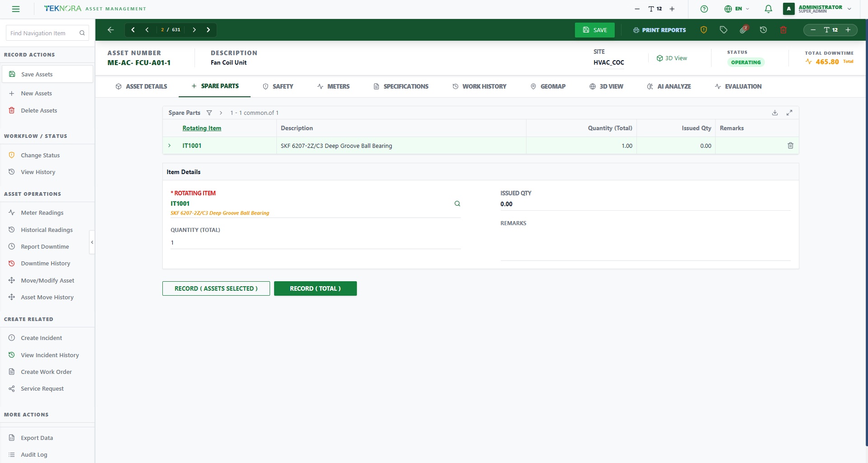Open the hamburger navigation menu

coord(16,9)
